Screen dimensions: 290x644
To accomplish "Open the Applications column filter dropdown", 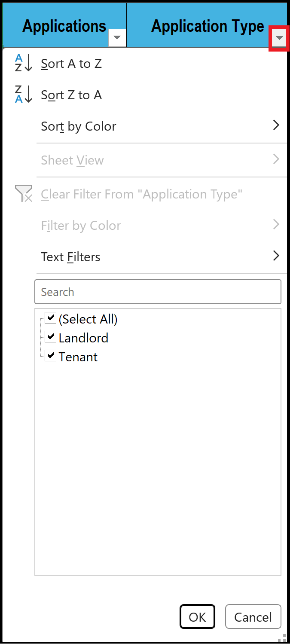I will (117, 38).
